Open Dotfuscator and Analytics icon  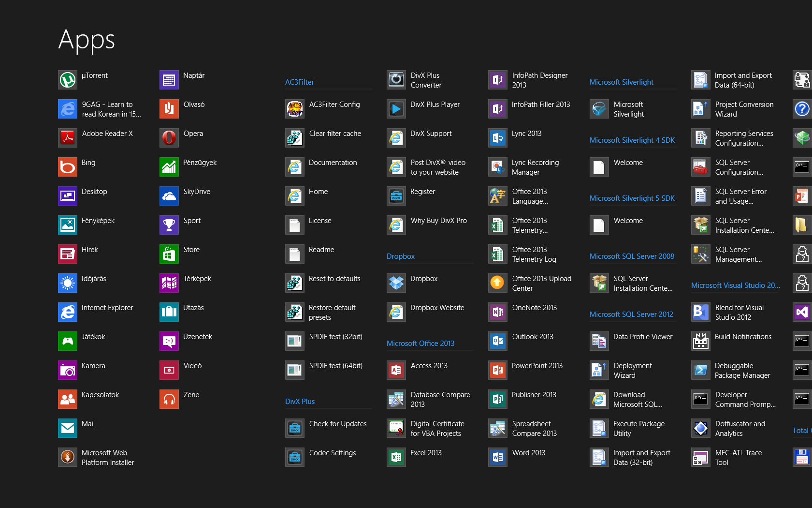click(701, 428)
